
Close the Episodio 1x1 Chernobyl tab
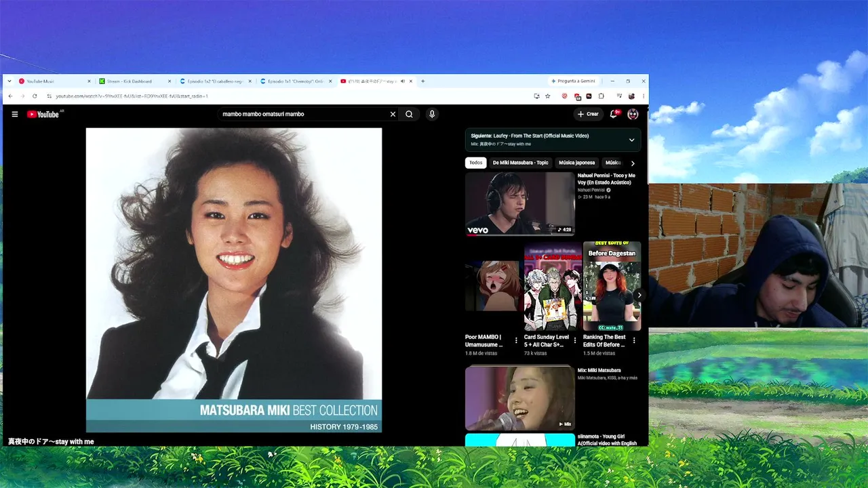[x=331, y=81]
